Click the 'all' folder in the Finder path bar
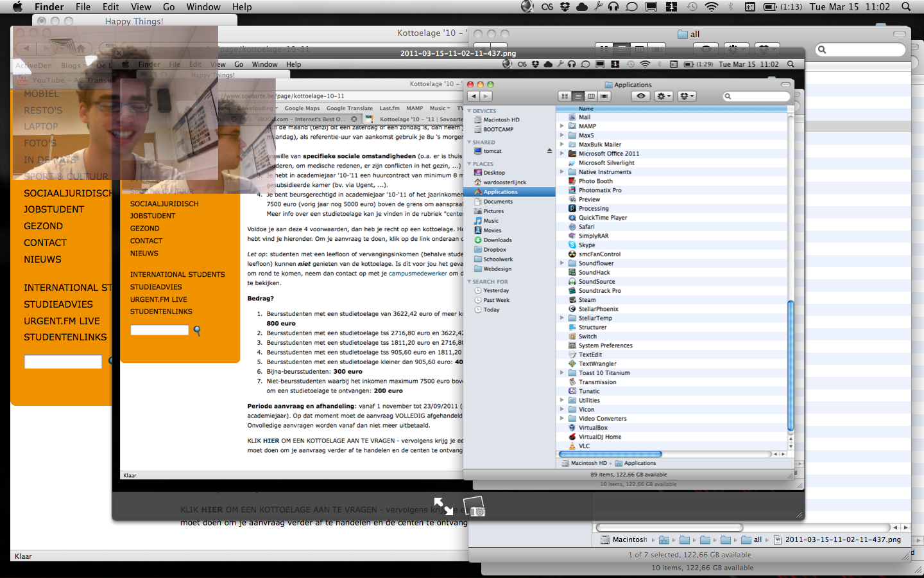This screenshot has height=578, width=924. 751,540
